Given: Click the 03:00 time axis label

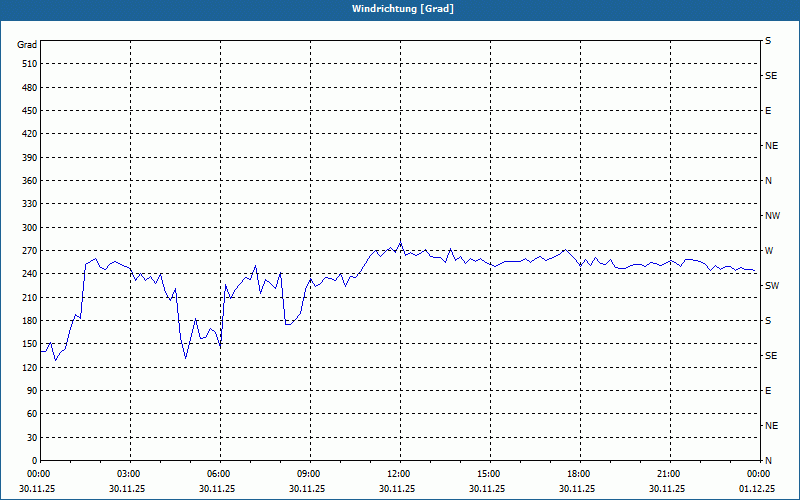Looking at the screenshot, I should (130, 474).
